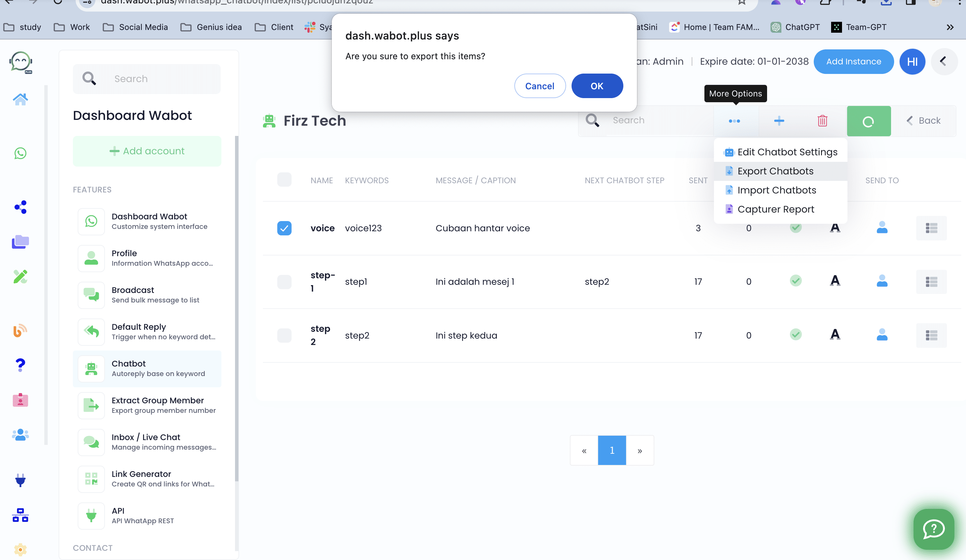Toggle the select-all header checkbox

(x=284, y=180)
